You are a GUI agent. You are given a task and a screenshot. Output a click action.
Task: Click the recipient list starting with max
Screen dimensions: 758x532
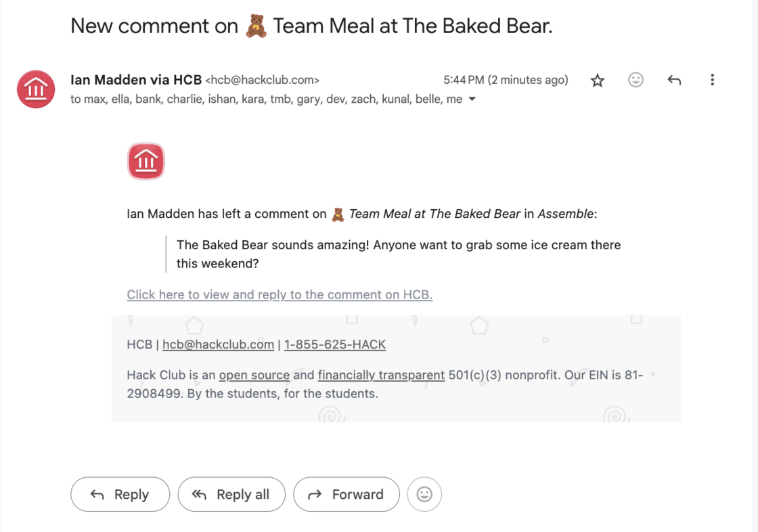[x=267, y=99]
